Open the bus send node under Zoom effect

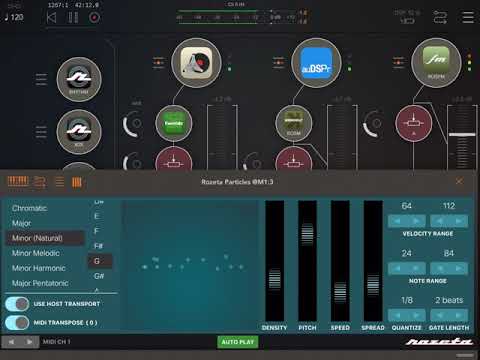click(x=294, y=159)
